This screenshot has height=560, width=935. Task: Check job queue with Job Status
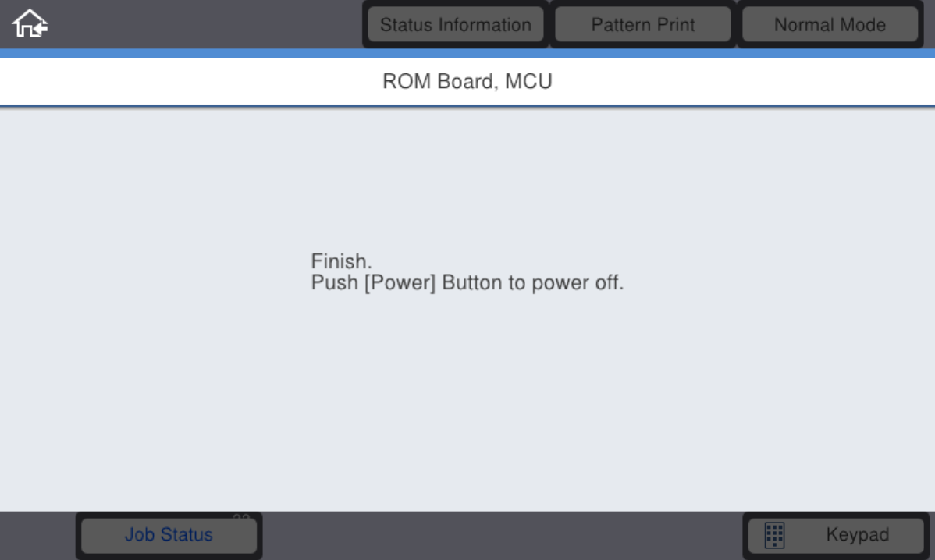(x=169, y=535)
